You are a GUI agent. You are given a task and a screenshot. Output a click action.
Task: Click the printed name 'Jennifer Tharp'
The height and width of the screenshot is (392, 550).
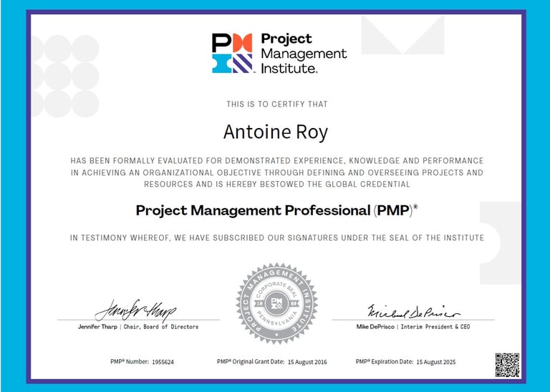[97, 327]
